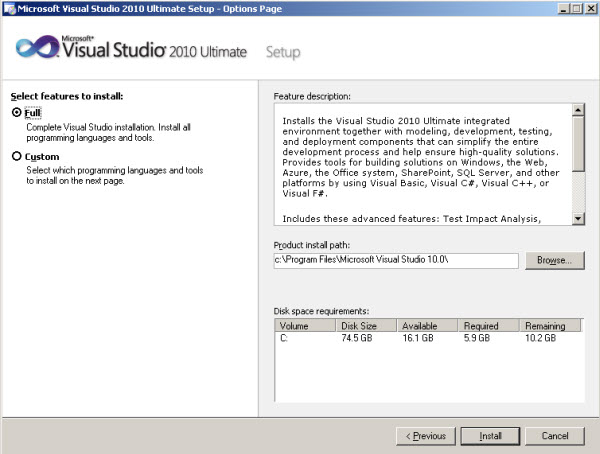
Task: Click the product install path field
Action: point(396,260)
